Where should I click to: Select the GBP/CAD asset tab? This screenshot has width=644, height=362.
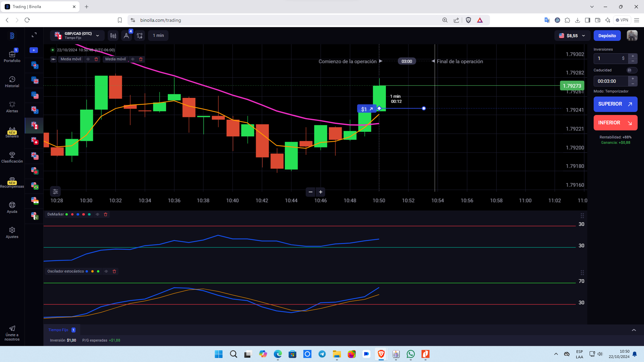[35, 125]
